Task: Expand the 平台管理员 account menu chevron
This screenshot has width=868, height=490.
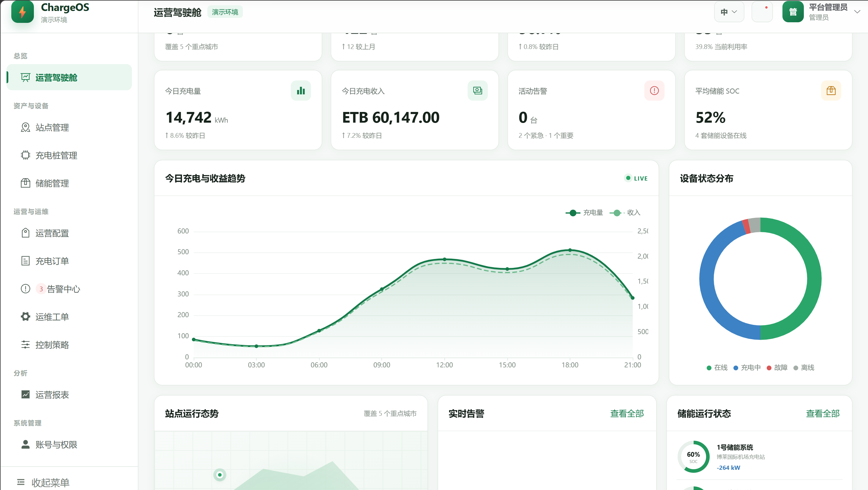Action: coord(857,12)
